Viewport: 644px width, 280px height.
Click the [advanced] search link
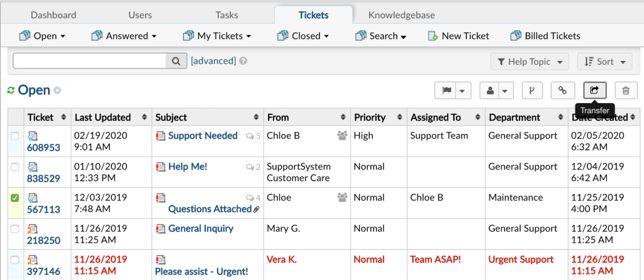point(213,61)
